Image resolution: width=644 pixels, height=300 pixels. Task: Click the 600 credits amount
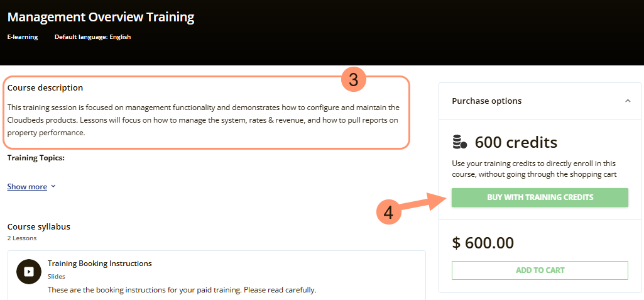tap(516, 142)
